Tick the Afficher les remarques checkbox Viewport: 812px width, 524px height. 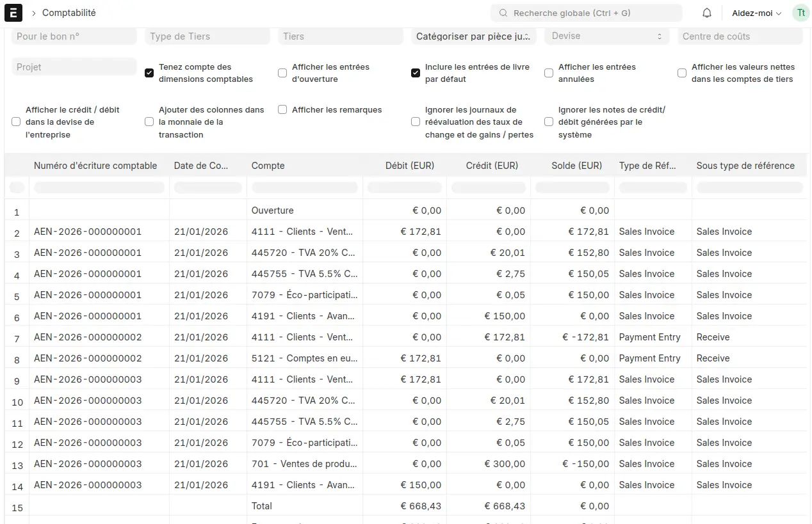pyautogui.click(x=282, y=109)
